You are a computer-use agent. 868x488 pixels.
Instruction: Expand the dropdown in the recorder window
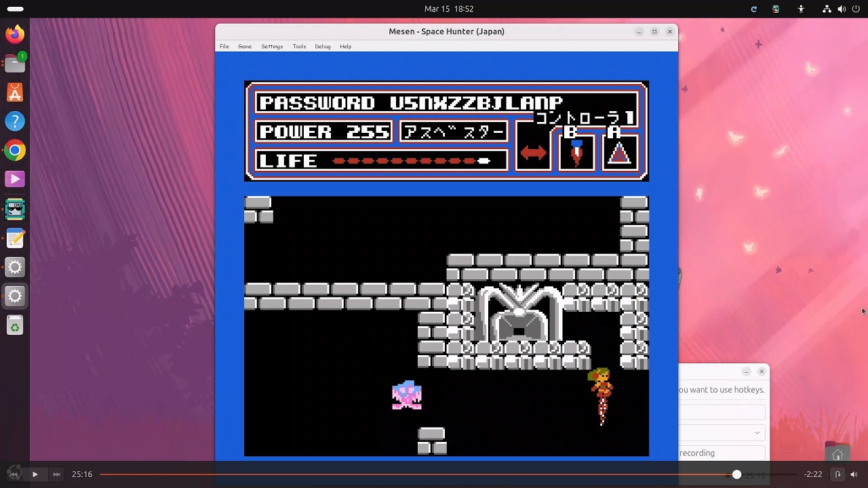click(x=757, y=432)
